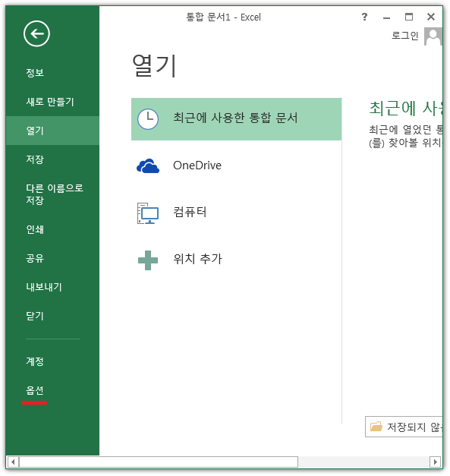Screen dimensions: 450x476
Task: Click the clock icon for recent workbooks
Action: click(148, 119)
